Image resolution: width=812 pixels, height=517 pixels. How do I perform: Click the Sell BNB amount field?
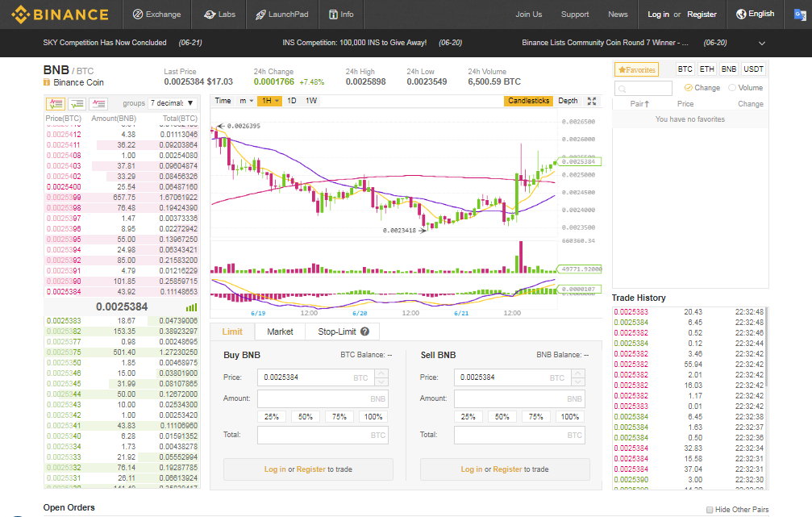pyautogui.click(x=519, y=398)
